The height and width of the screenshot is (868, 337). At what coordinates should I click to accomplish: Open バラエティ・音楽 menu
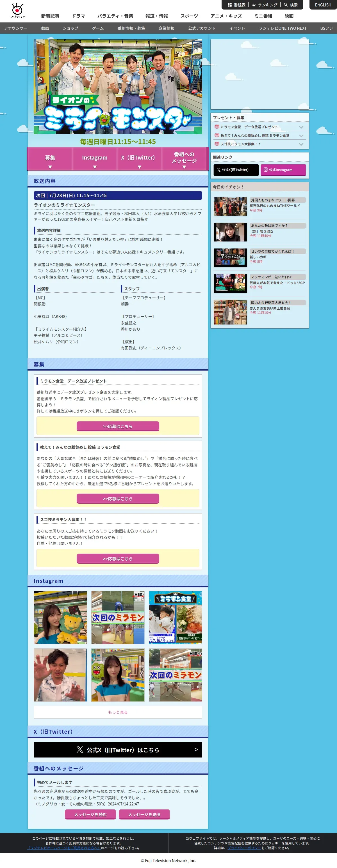tap(115, 16)
